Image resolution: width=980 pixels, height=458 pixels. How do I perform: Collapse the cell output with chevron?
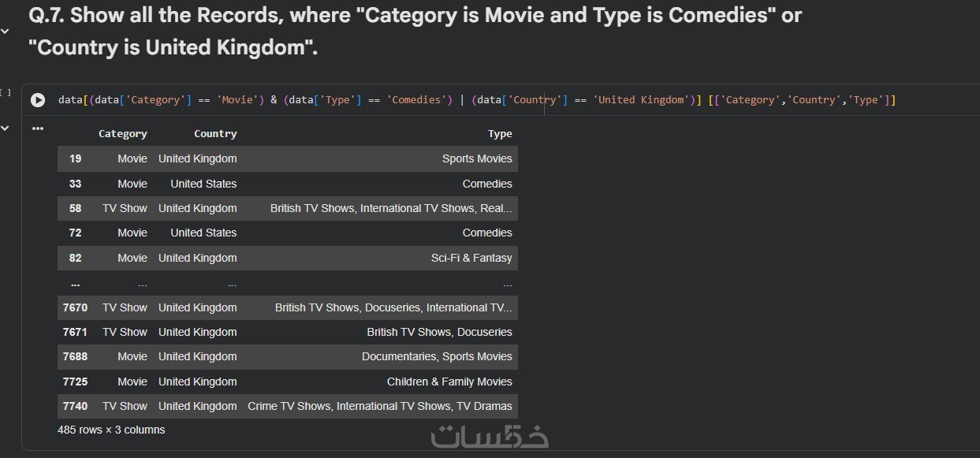(6, 128)
